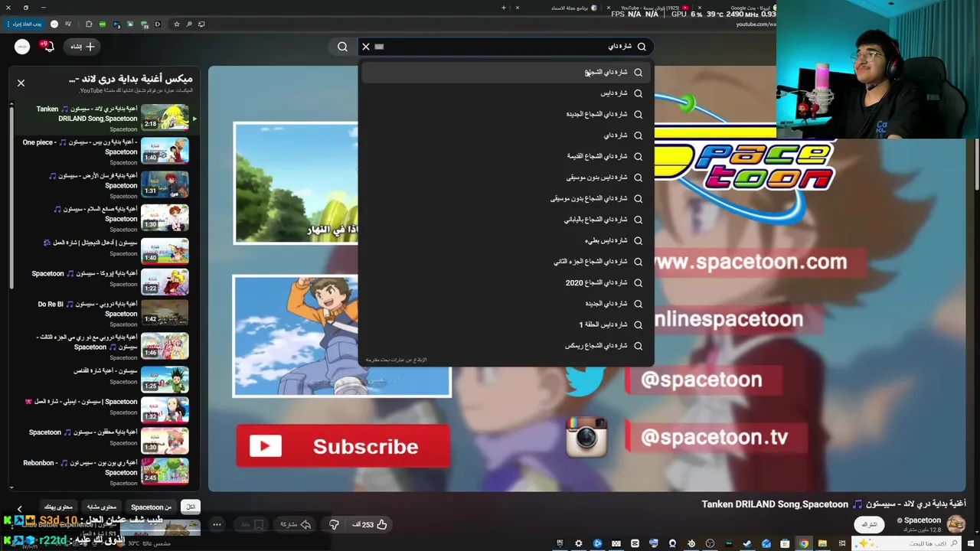The width and height of the screenshot is (980, 551).
Task: Click the search magnifier button left of the search box
Action: pyautogui.click(x=342, y=47)
